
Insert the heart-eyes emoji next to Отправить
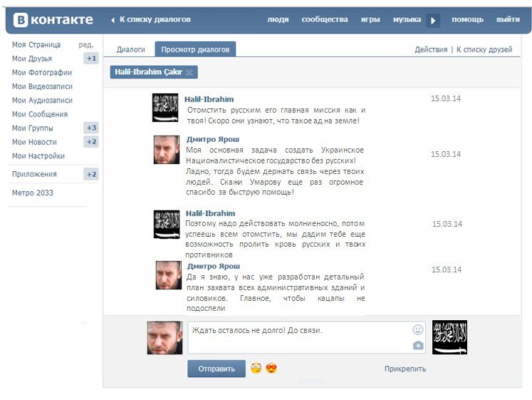(271, 369)
